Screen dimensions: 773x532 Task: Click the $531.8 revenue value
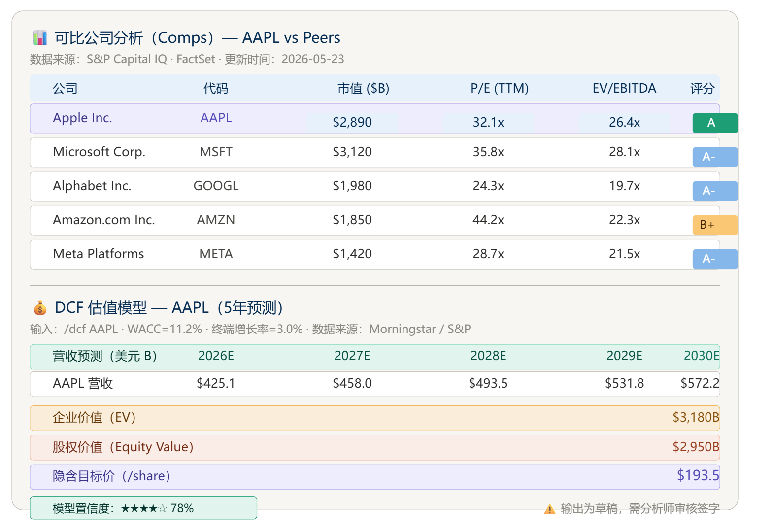tap(624, 384)
